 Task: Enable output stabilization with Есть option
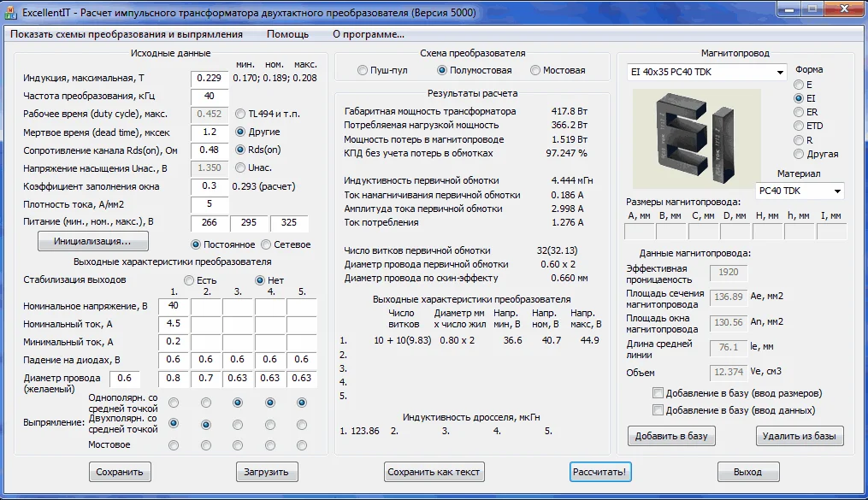click(x=190, y=280)
